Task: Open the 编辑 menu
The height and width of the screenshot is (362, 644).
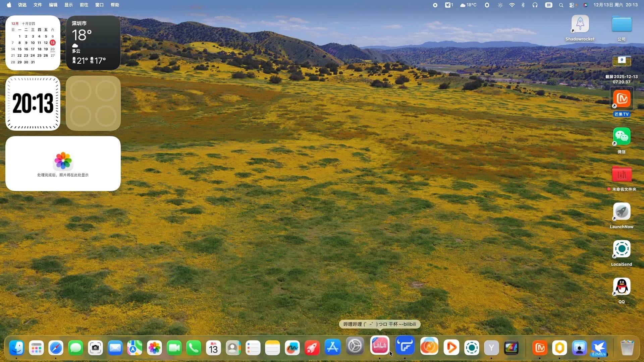Action: (53, 5)
